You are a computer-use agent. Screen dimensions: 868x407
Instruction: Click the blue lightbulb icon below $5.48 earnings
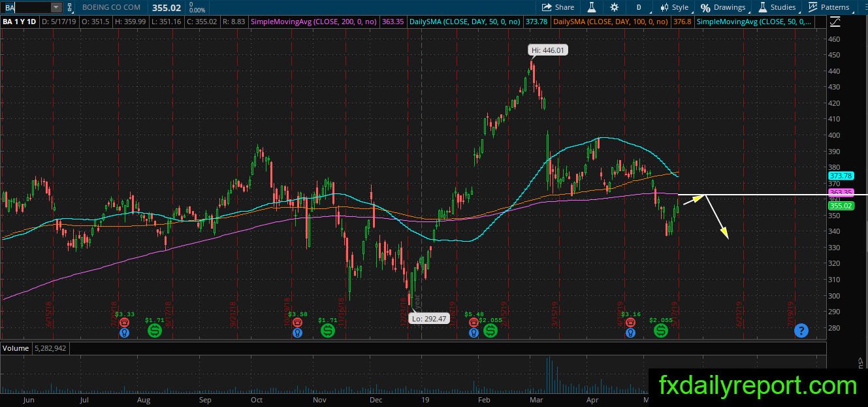(474, 333)
